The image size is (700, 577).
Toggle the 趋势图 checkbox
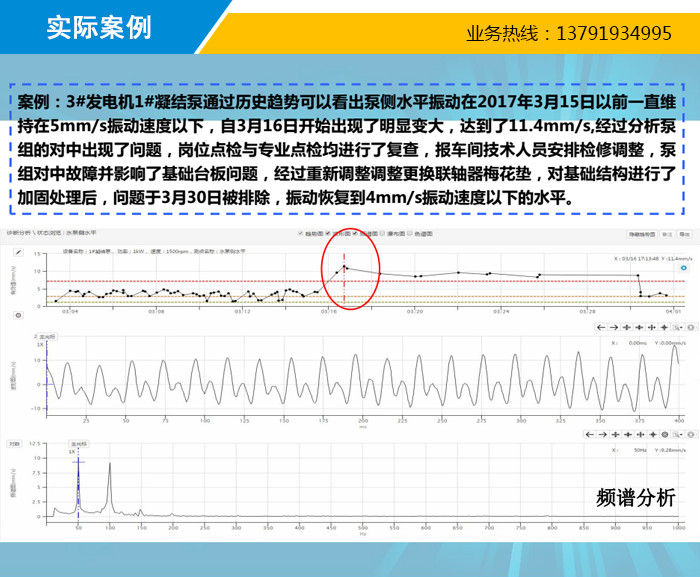(301, 234)
